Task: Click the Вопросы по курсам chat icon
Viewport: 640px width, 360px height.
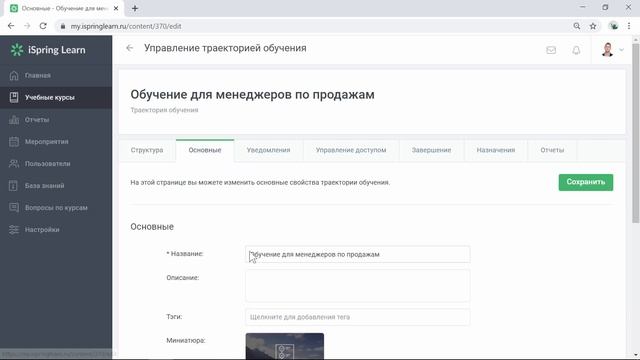Action: (14, 208)
